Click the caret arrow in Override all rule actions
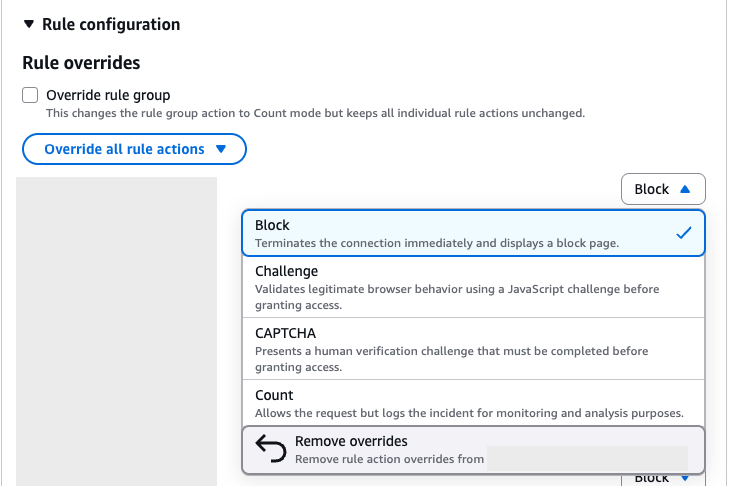Viewport: 733px width, 486px height. (221, 149)
